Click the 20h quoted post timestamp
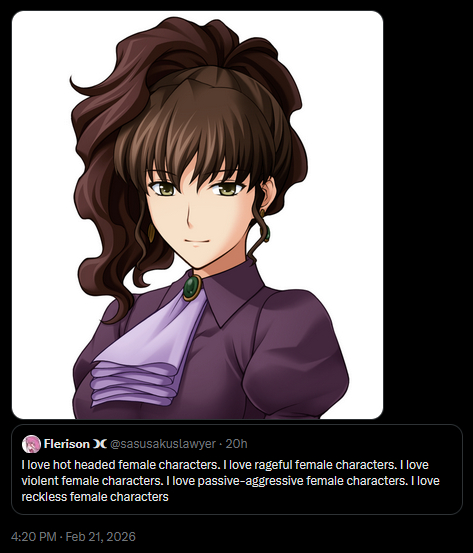Image resolution: width=473 pixels, height=553 pixels. coord(236,444)
